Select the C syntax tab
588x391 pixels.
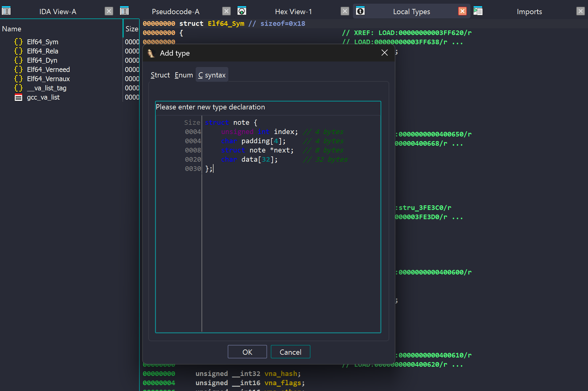pyautogui.click(x=212, y=75)
